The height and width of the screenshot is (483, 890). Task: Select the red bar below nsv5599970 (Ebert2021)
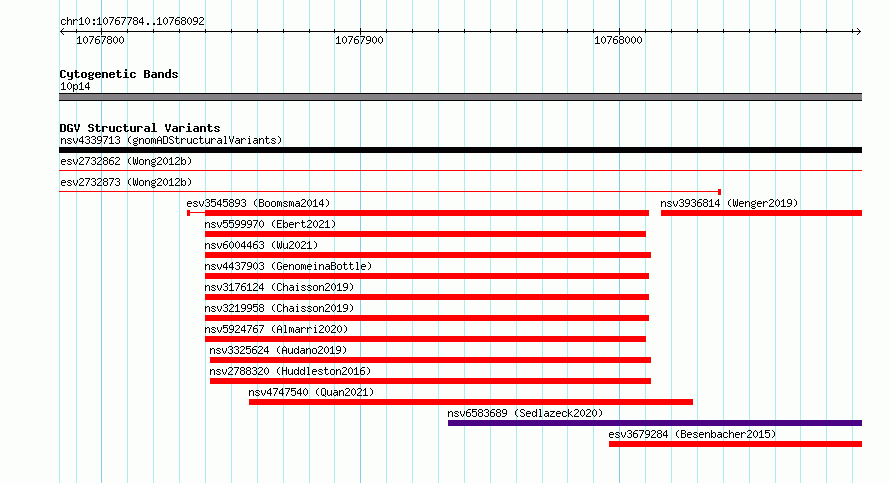425,234
